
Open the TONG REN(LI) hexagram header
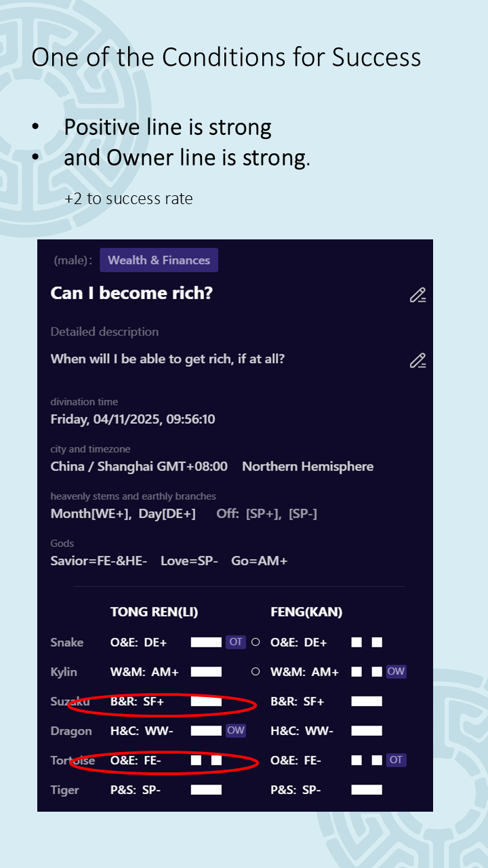pos(154,612)
